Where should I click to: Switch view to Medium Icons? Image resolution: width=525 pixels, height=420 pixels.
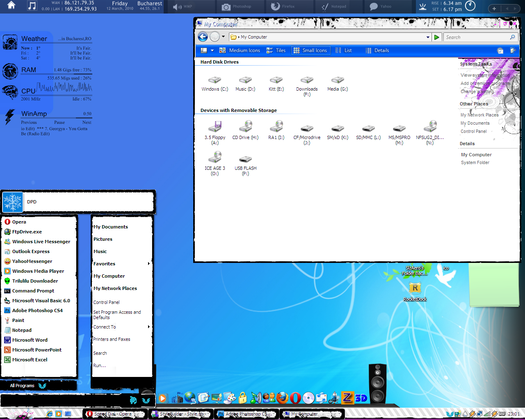click(x=240, y=50)
